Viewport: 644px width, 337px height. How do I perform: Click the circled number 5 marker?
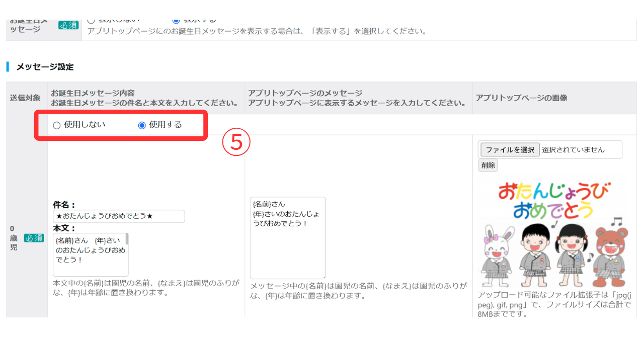(236, 143)
